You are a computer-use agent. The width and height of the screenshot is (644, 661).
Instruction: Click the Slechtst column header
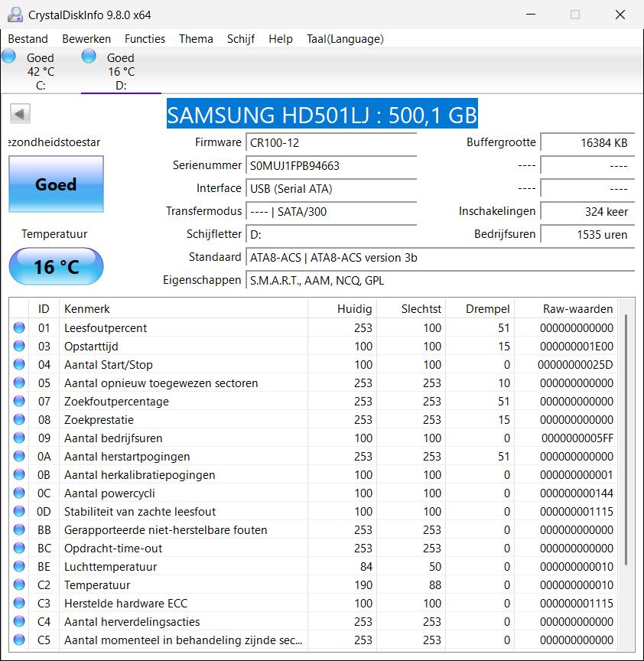click(x=411, y=308)
